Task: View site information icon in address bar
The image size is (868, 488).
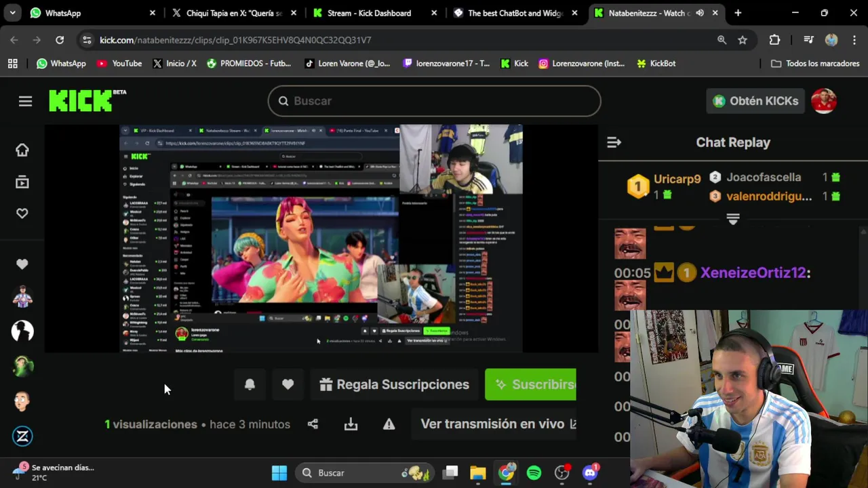Action: (86, 40)
